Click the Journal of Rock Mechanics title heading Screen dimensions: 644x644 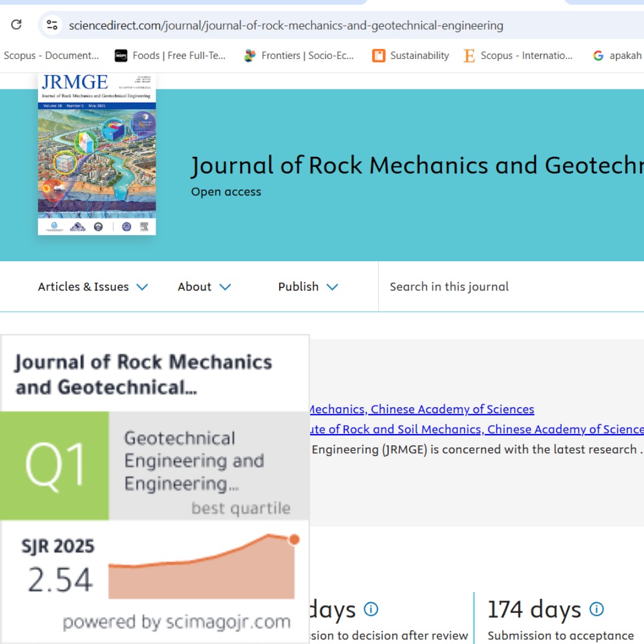417,166
